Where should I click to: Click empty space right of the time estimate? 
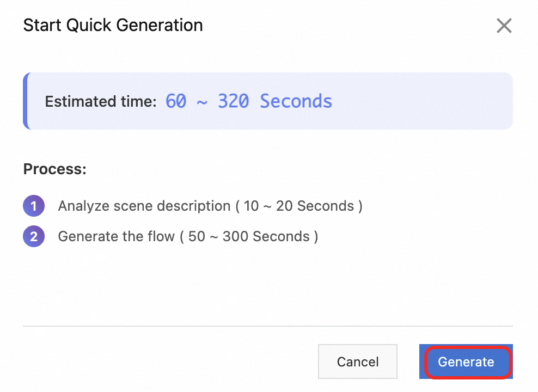[x=425, y=101]
